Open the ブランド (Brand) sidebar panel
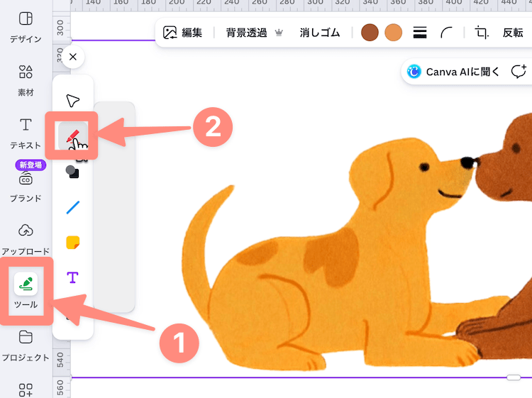This screenshot has height=398, width=532. (26, 187)
